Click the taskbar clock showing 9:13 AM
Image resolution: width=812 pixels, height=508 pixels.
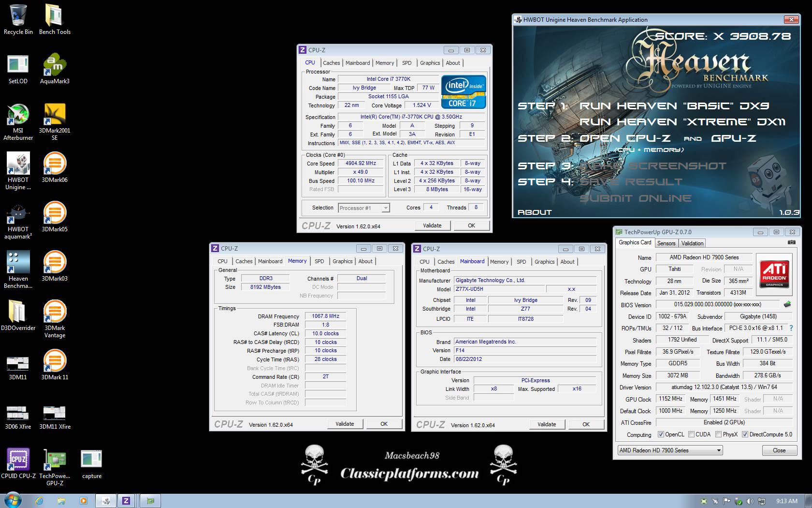pos(786,501)
